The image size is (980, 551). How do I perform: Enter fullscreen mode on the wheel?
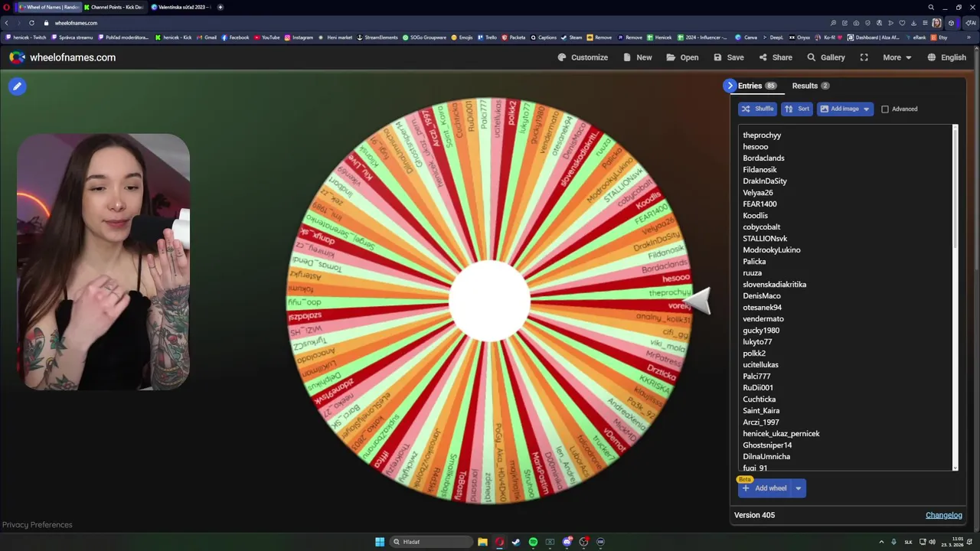tap(864, 57)
